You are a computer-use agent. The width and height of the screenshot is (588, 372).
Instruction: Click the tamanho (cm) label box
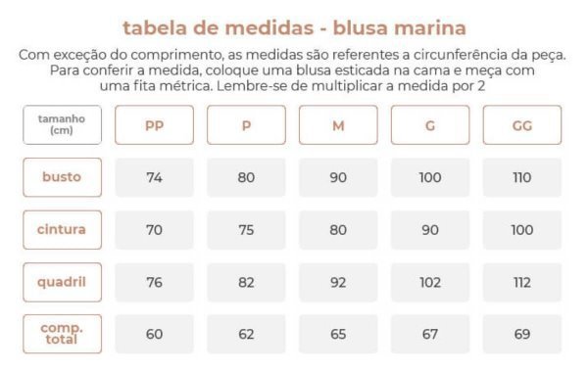[x=63, y=124]
